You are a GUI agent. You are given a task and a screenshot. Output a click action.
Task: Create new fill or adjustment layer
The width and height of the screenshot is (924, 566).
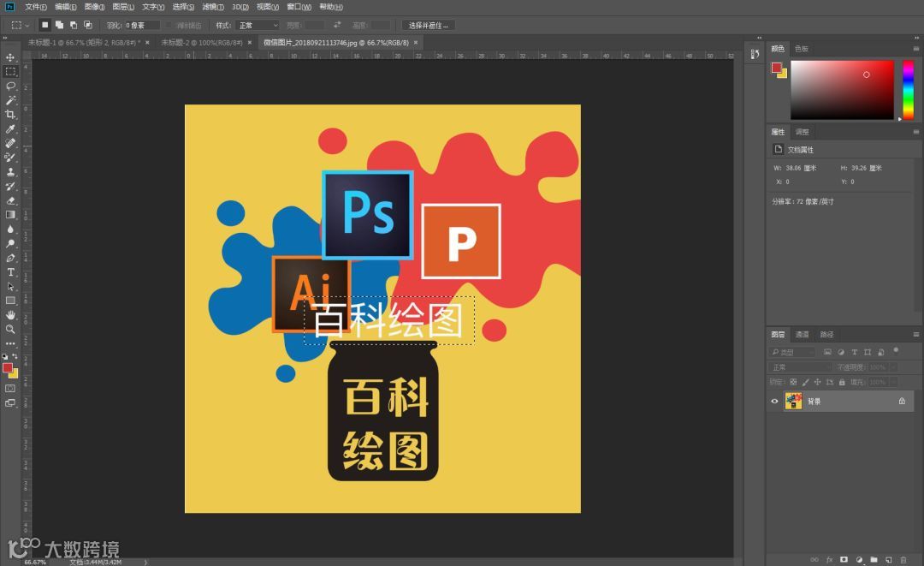pos(859,559)
